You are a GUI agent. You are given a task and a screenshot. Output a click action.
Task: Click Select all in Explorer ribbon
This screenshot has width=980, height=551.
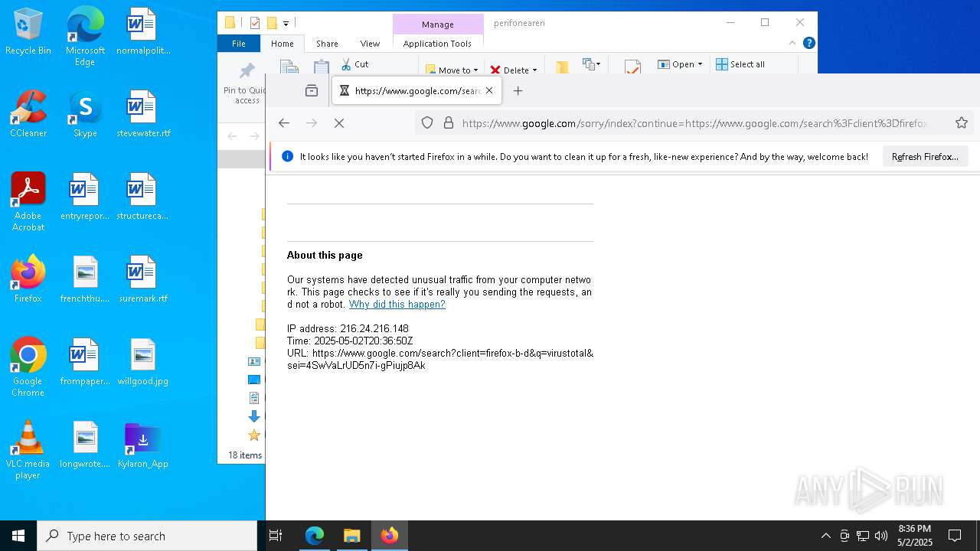[740, 64]
